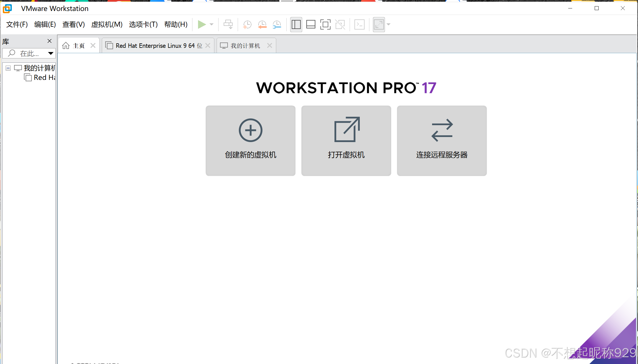Open the console view icon
This screenshot has height=364, width=638.
click(x=360, y=24)
